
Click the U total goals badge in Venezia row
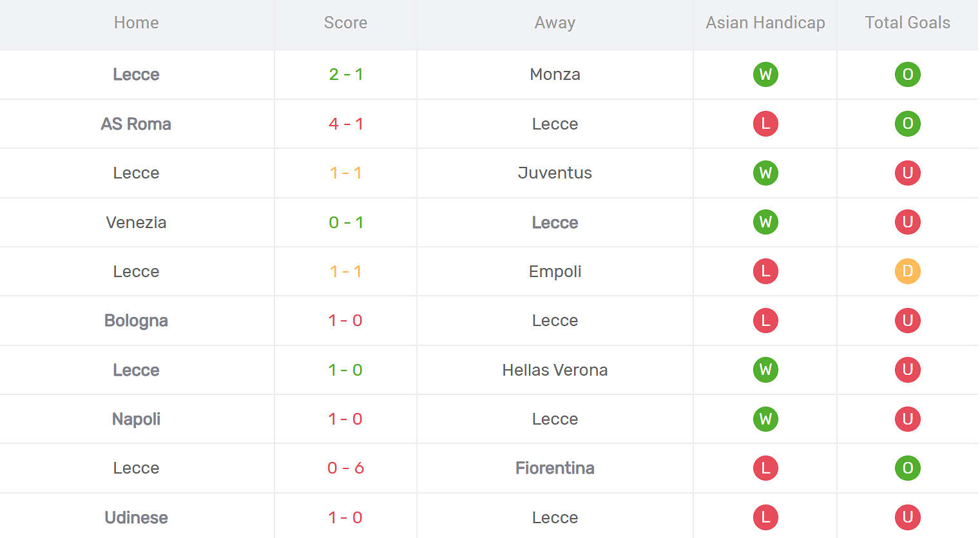click(907, 222)
